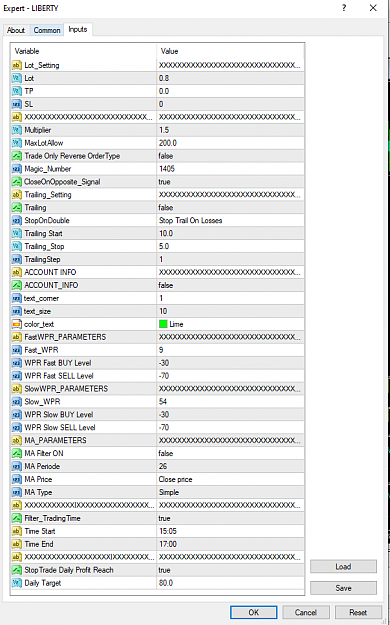
Task: Click the Reset button
Action: click(x=358, y=612)
